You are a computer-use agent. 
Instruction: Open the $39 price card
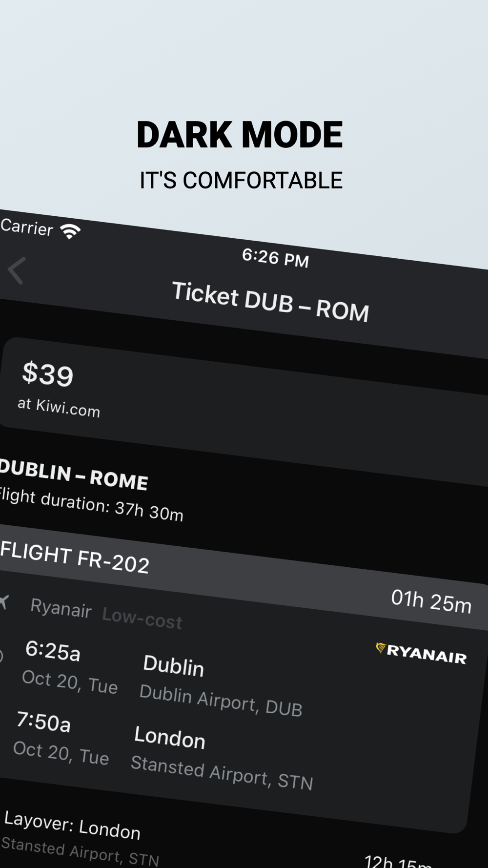[x=244, y=410]
